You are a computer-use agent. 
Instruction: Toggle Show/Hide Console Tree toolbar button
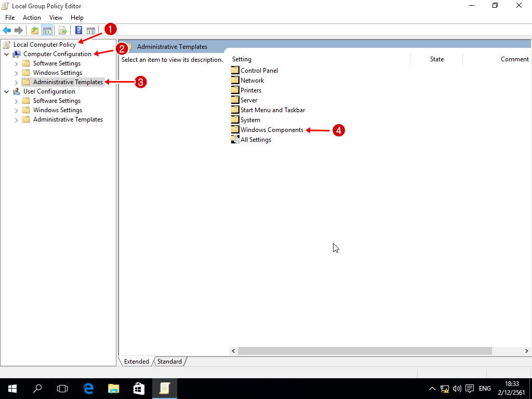click(x=47, y=31)
